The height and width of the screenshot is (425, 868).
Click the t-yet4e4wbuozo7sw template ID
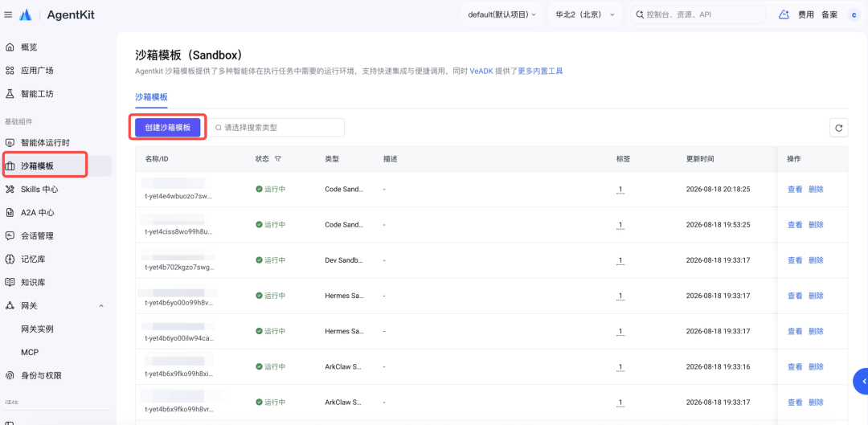pyautogui.click(x=178, y=196)
